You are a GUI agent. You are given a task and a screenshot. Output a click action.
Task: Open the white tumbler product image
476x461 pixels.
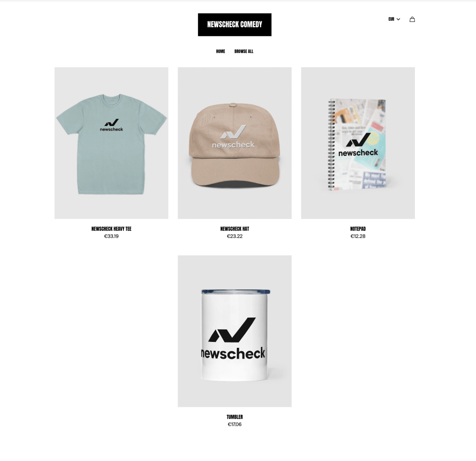click(x=235, y=331)
